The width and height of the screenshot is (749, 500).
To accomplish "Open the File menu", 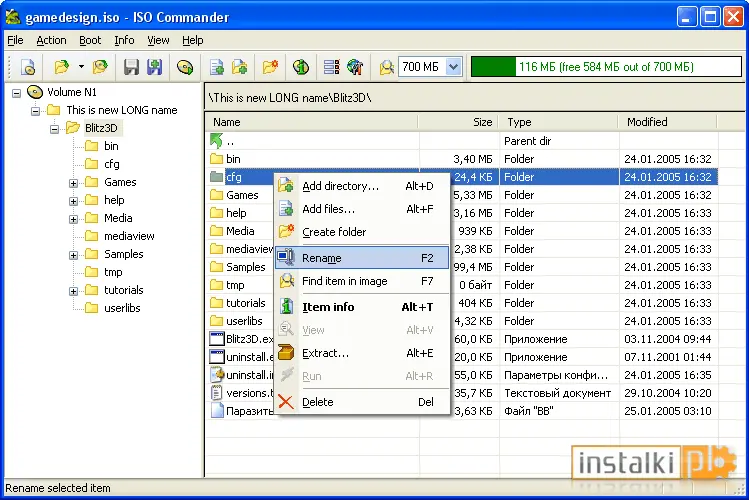I will tap(15, 40).
